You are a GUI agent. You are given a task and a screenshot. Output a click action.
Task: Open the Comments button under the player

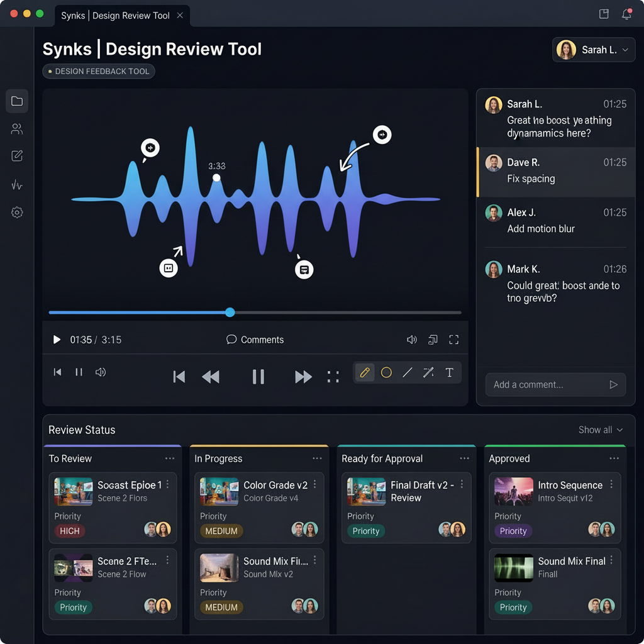pos(255,340)
